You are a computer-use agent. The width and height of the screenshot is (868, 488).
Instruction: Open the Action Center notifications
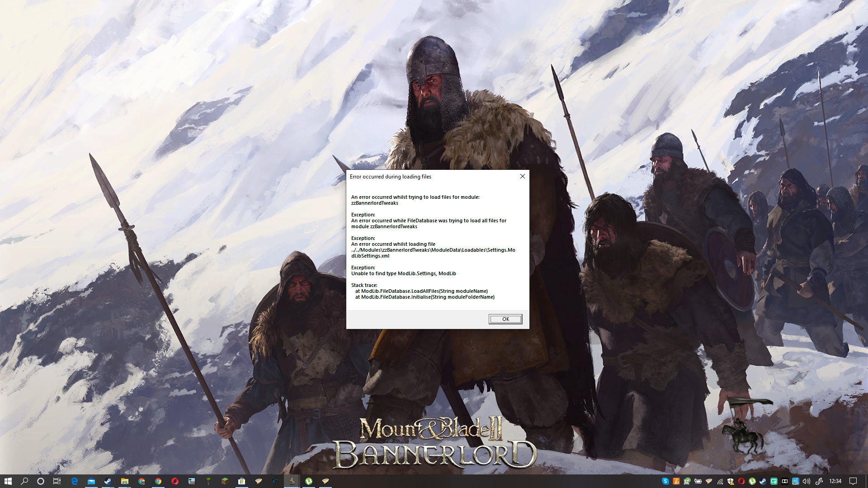[x=853, y=481]
